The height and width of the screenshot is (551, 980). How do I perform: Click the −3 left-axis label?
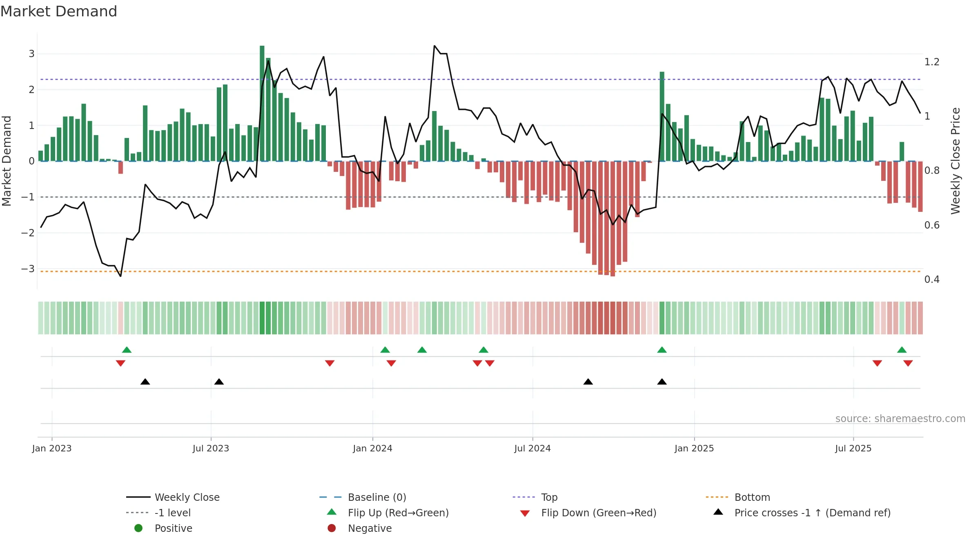click(x=28, y=269)
